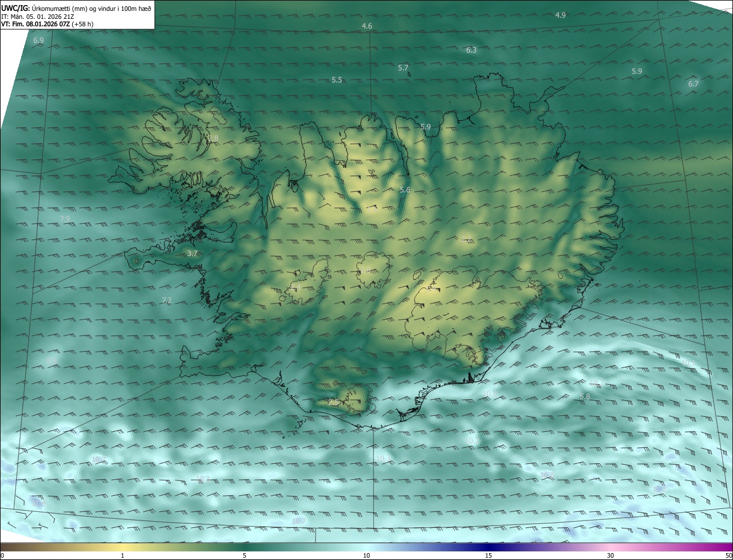Click the 6.7 value label on the map

click(x=693, y=84)
